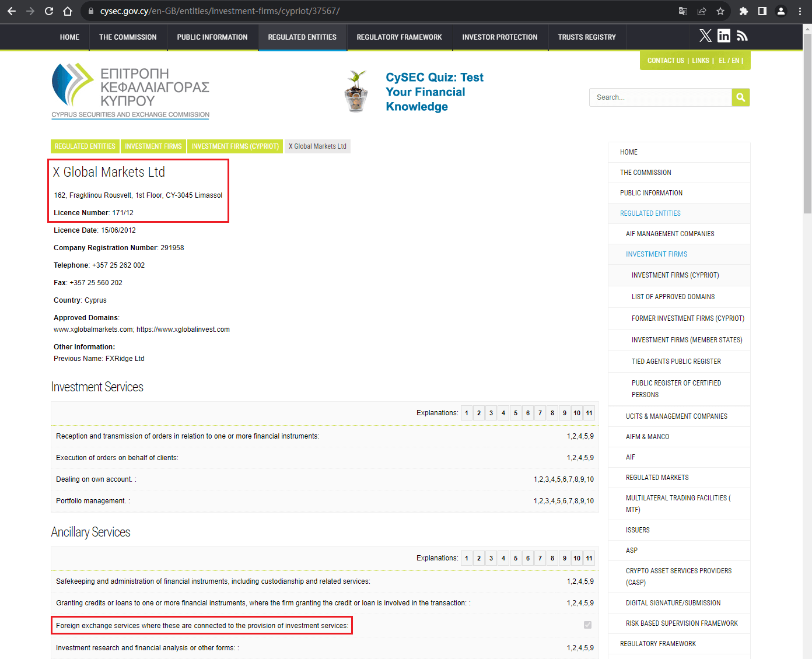Click INVESTMENT FIRMS (CYPRIOT) breadcrumb
The image size is (812, 659).
pyautogui.click(x=235, y=146)
